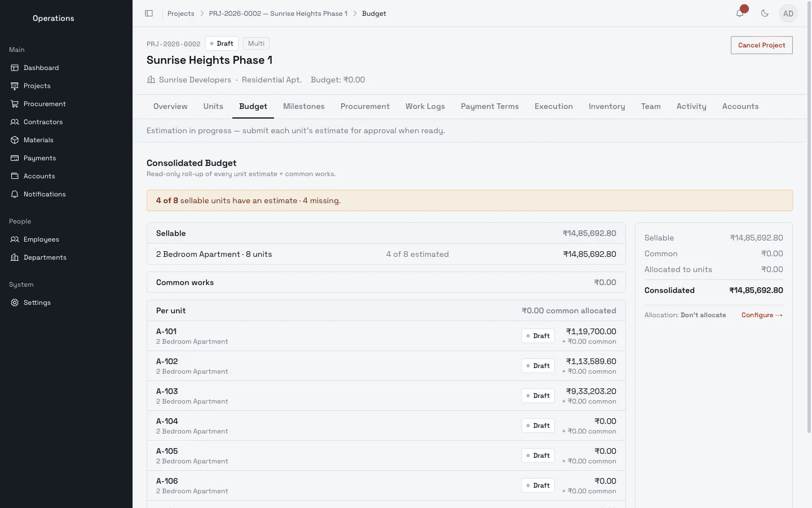
Task: Click the Dashboard sidebar icon
Action: coord(15,68)
